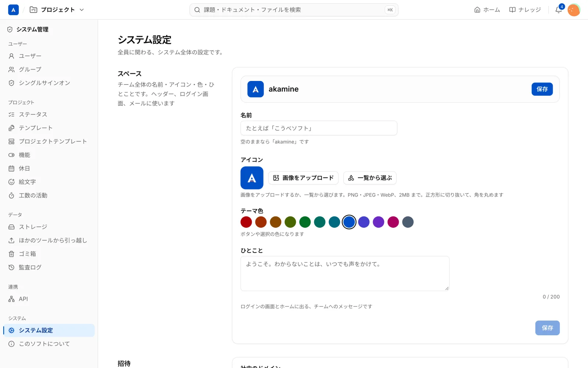
Task: Select the slate gray theme color
Action: pyautogui.click(x=408, y=222)
